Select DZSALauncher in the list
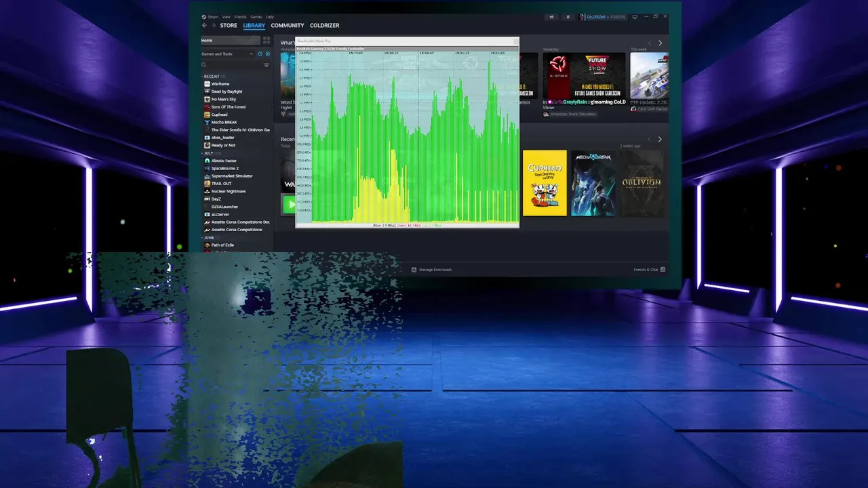868x488 pixels. [224, 207]
